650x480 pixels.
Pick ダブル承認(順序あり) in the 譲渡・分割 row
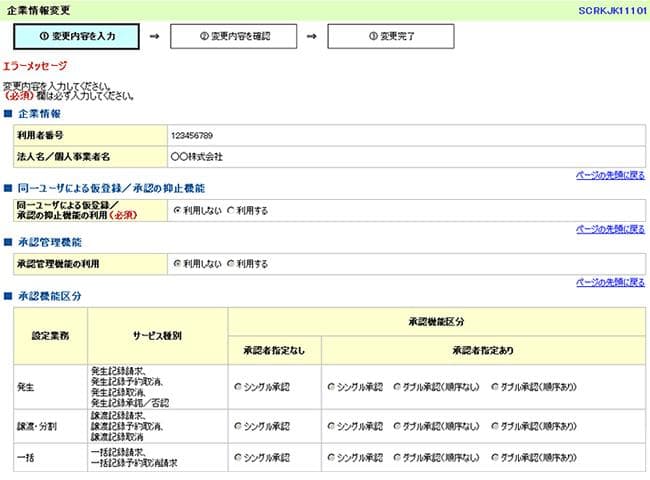coord(495,426)
